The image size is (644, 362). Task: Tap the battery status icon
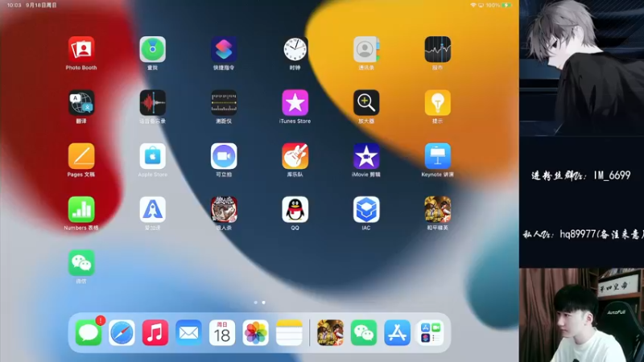click(507, 6)
